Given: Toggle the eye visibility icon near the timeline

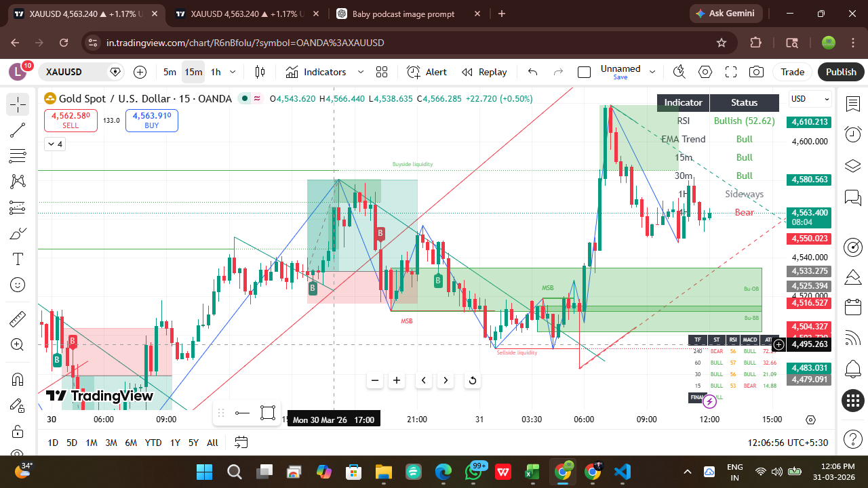Looking at the screenshot, I should pos(810,420).
